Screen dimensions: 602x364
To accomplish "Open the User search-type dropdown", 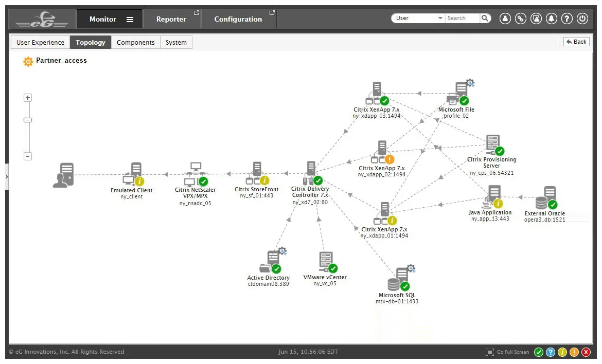I will [x=418, y=18].
